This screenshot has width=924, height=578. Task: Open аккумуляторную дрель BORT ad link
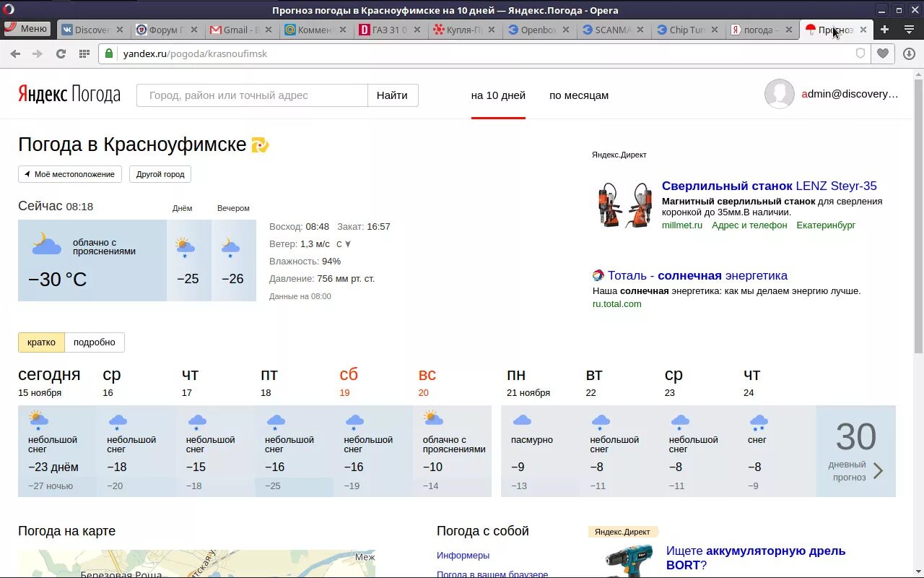(x=756, y=558)
